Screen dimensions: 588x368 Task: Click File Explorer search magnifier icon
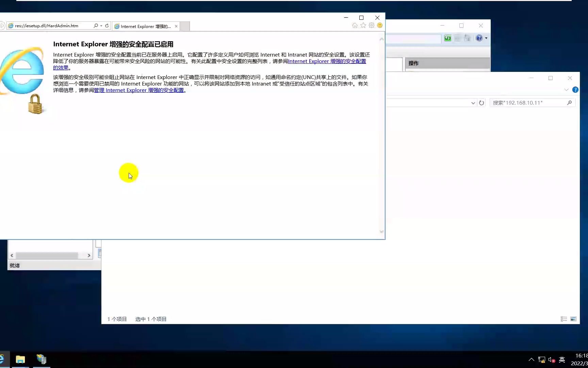tap(570, 103)
